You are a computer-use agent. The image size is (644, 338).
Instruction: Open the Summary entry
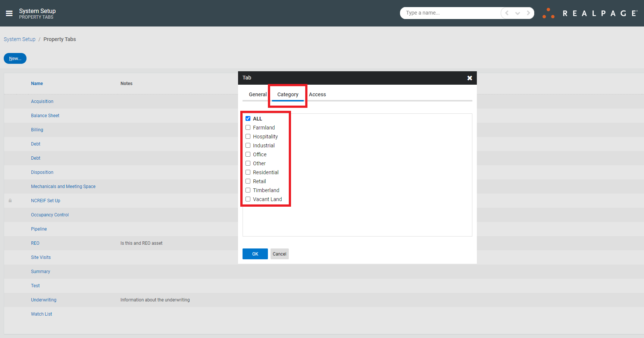click(x=40, y=272)
